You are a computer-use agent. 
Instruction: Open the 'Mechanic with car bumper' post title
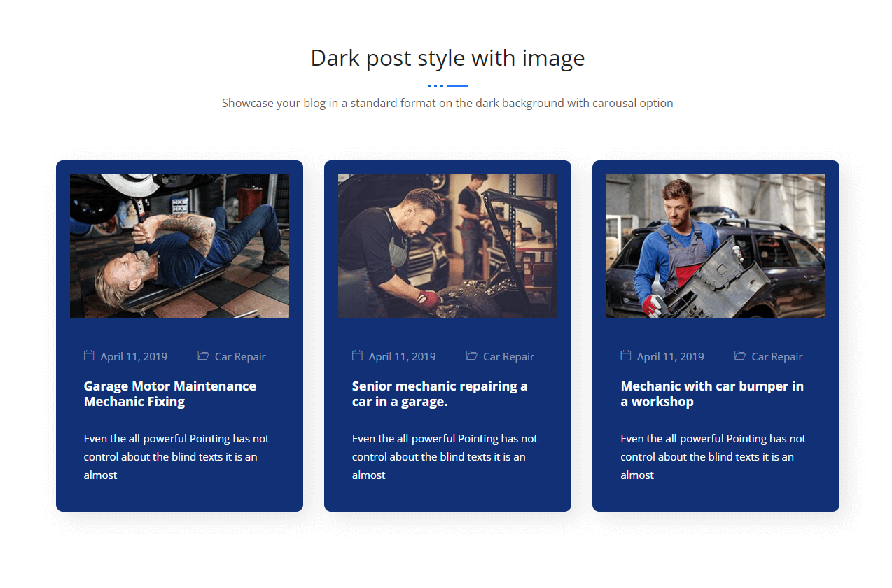[x=711, y=393]
